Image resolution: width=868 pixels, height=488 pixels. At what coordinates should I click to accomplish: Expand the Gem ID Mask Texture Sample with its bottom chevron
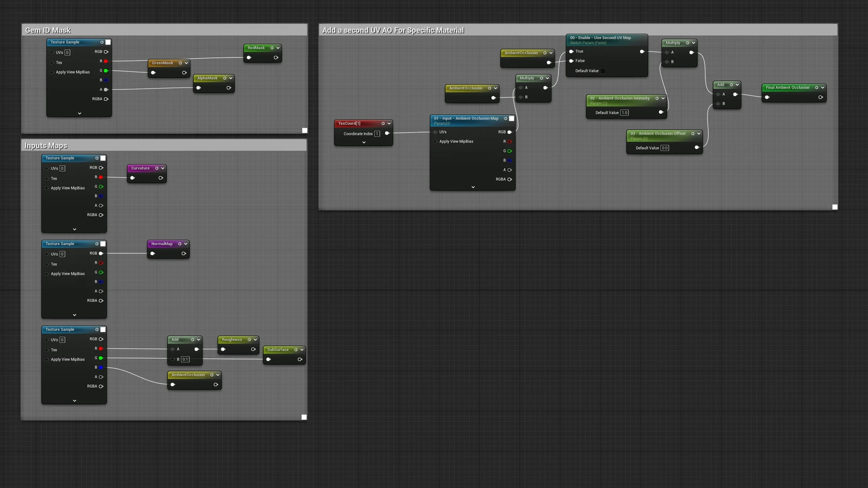coord(79,113)
